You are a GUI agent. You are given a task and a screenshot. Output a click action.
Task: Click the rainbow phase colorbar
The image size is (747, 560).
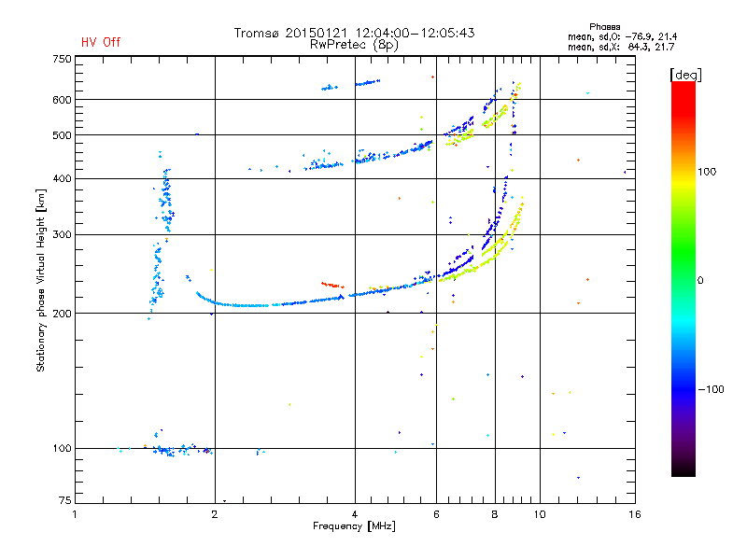(684, 278)
